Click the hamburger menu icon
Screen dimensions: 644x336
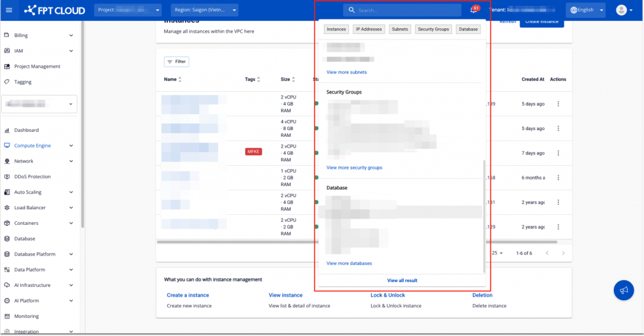coord(9,10)
